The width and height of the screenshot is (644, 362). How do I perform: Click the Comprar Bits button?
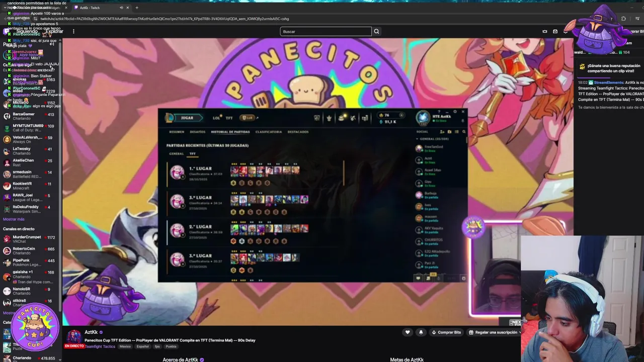coord(446,332)
